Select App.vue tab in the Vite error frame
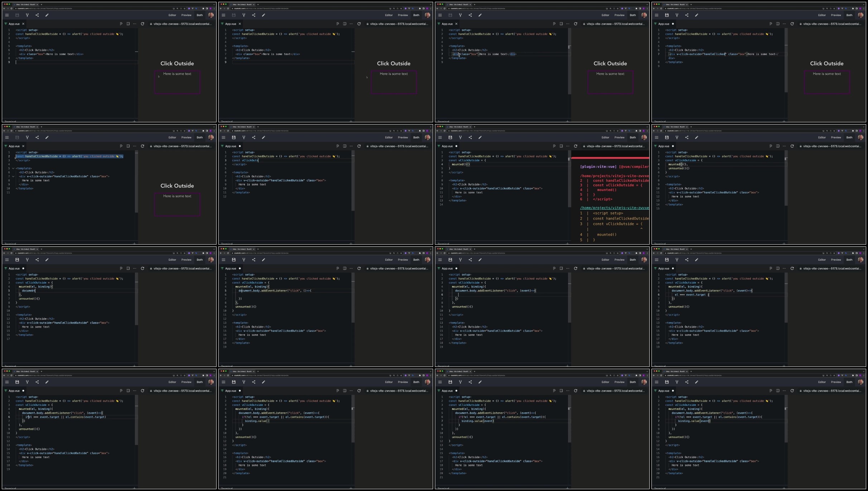 pos(447,146)
